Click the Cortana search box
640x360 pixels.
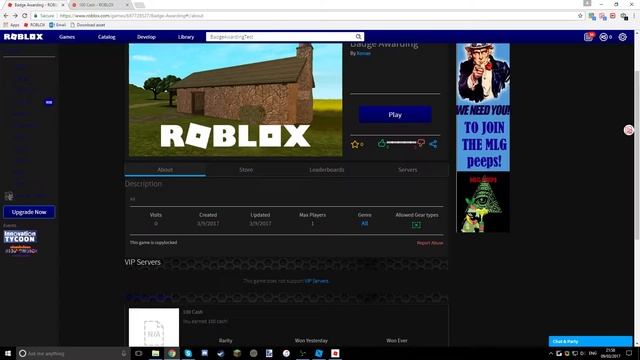point(73,353)
